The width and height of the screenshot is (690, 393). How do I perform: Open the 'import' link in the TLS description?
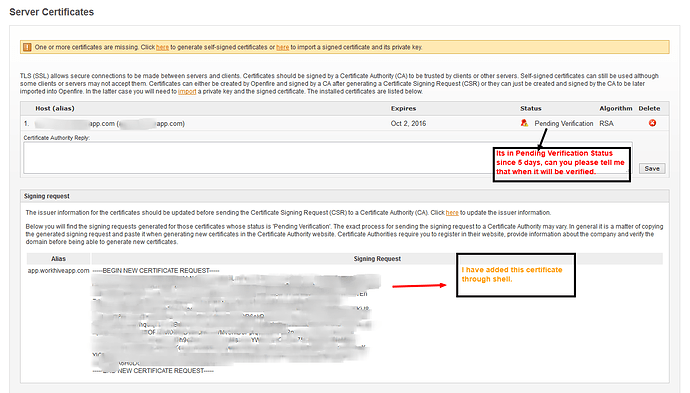pyautogui.click(x=187, y=92)
